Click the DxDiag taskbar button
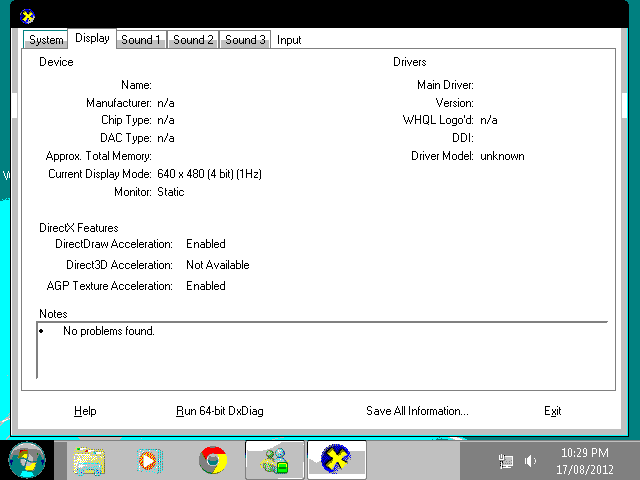The image size is (640, 480). click(x=337, y=460)
